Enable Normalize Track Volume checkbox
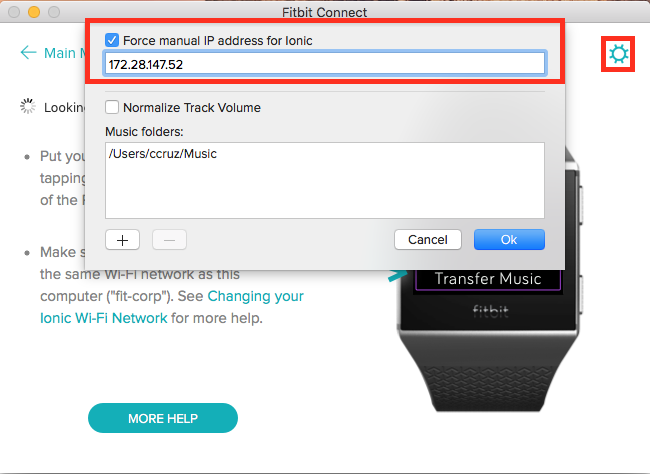 coord(112,107)
